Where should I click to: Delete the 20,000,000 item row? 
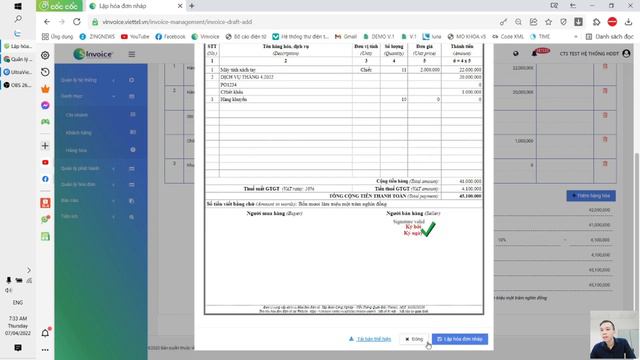point(605,91)
